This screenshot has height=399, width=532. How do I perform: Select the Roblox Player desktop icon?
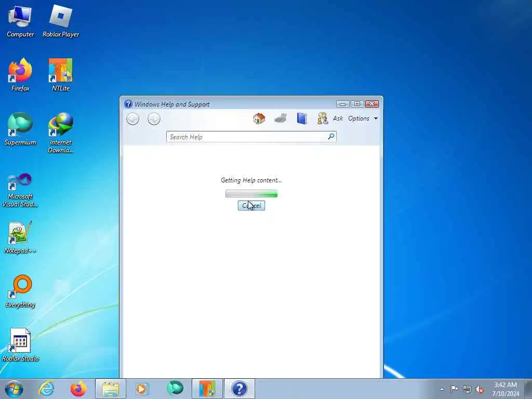tap(61, 22)
